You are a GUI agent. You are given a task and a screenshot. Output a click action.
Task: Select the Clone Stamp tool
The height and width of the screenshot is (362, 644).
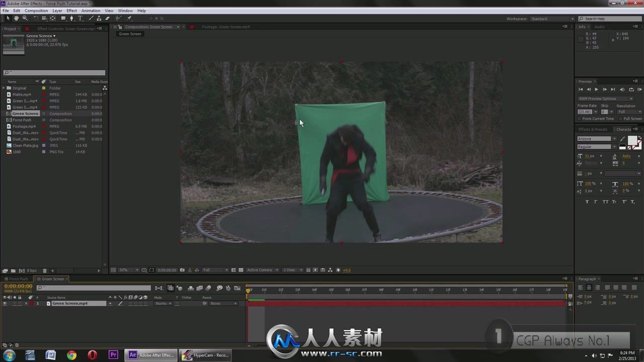tap(99, 18)
